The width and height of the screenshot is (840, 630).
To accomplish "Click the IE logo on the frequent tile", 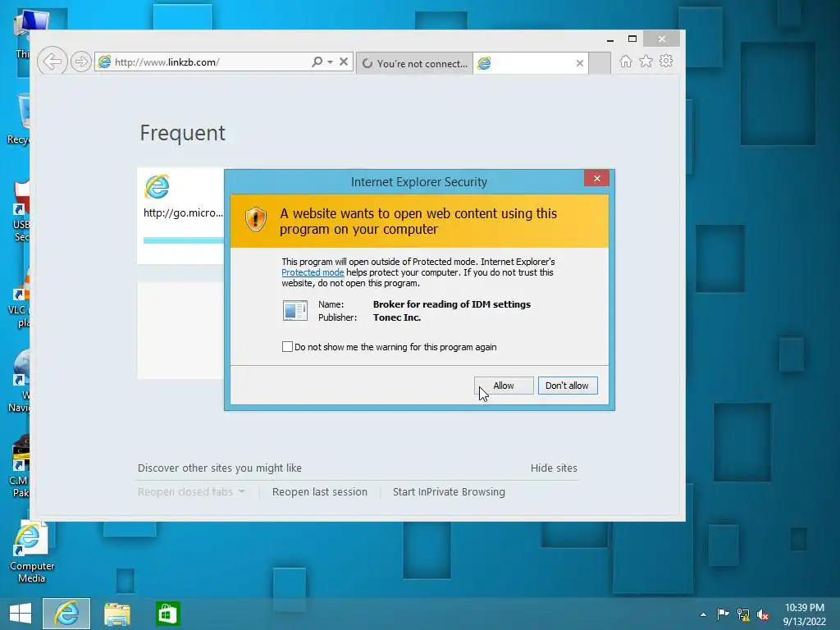I will 157,187.
